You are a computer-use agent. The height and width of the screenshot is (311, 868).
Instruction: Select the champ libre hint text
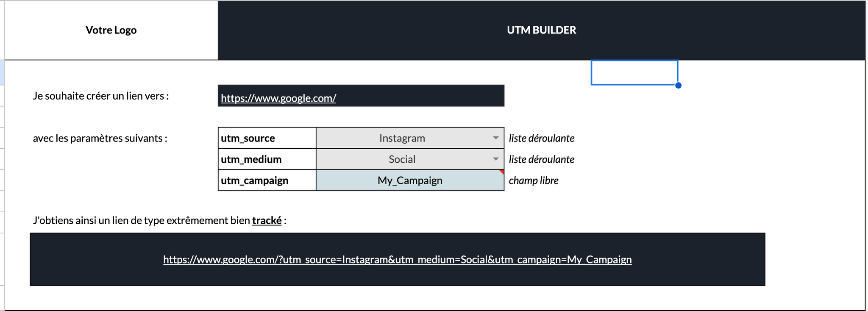[533, 180]
